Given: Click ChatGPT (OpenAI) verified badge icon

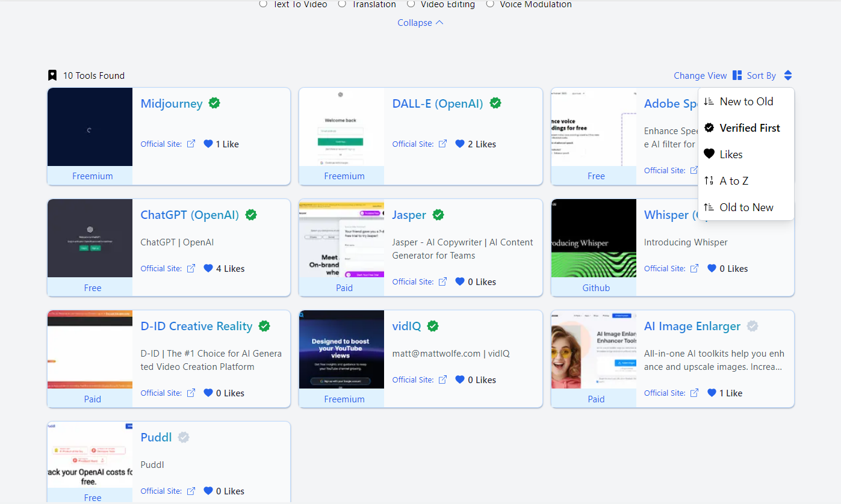Looking at the screenshot, I should coord(251,215).
